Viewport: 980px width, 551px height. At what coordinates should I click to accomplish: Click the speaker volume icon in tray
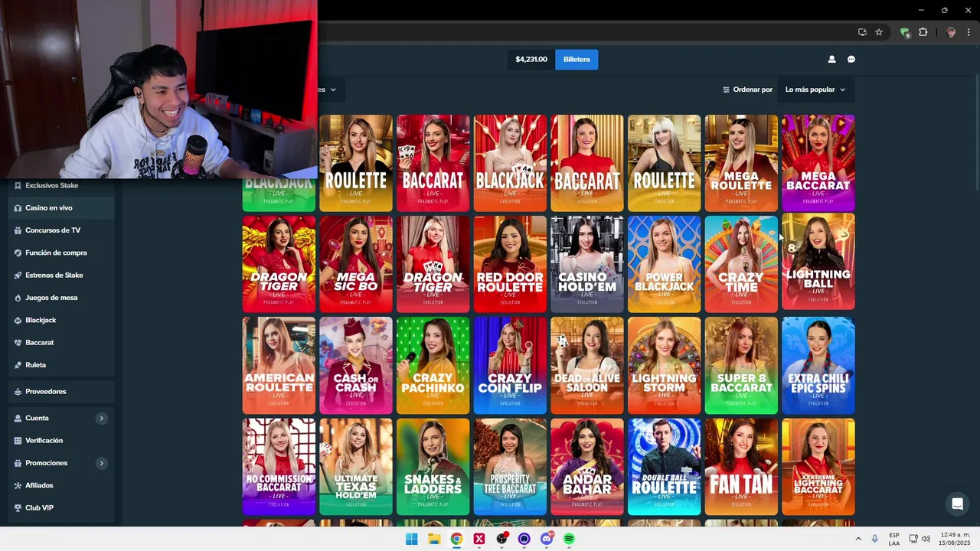(926, 539)
